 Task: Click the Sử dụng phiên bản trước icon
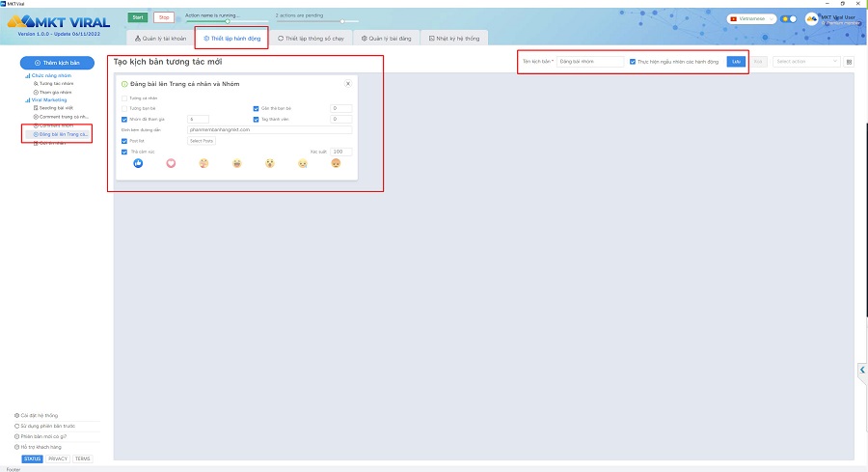pos(16,426)
